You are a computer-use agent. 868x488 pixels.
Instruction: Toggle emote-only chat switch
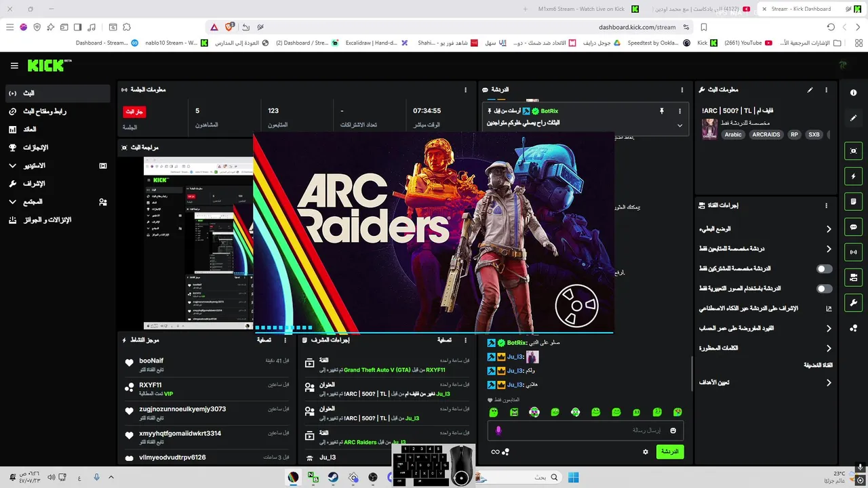[824, 289]
